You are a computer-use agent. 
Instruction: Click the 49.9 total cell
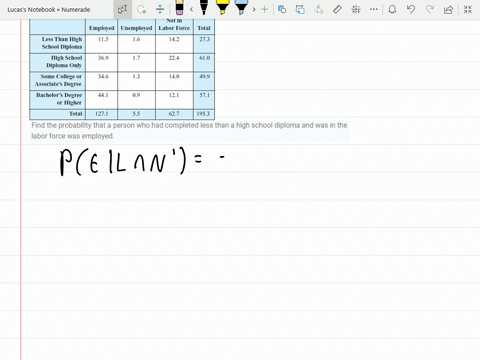(x=204, y=77)
